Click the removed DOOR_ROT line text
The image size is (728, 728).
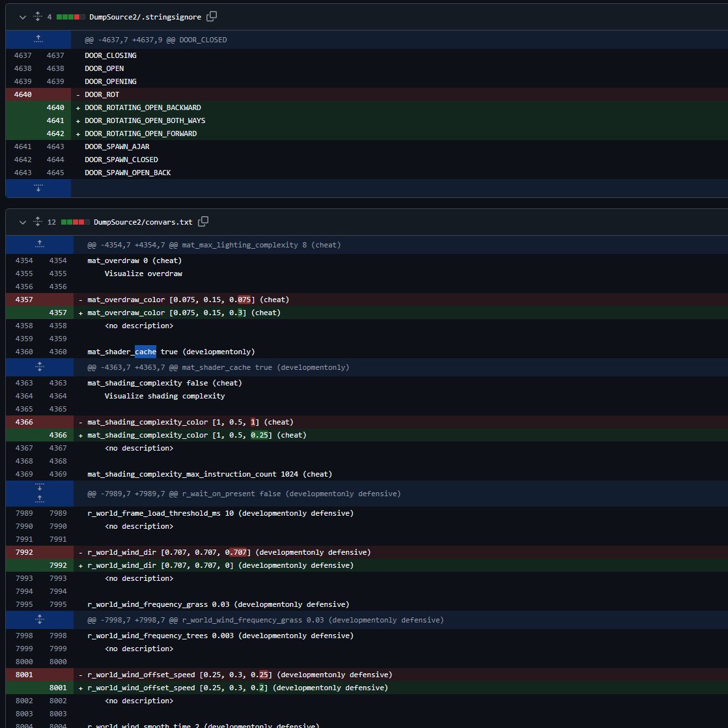click(x=102, y=94)
